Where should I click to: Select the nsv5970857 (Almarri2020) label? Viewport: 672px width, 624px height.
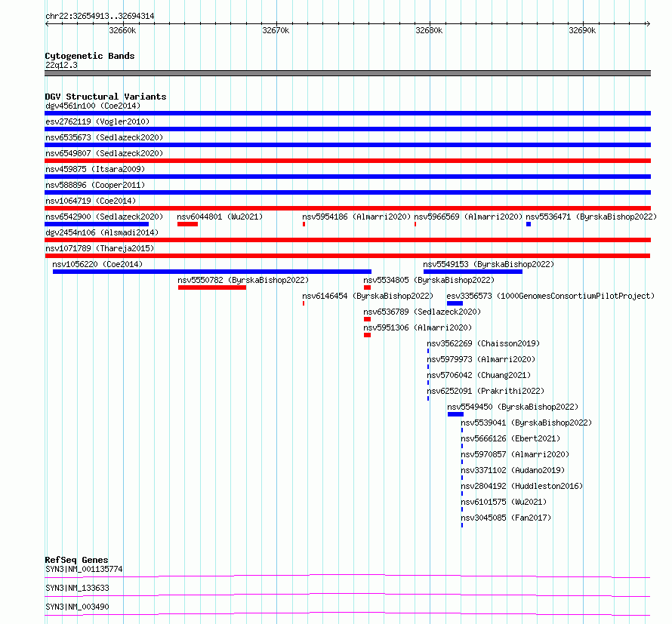[515, 454]
